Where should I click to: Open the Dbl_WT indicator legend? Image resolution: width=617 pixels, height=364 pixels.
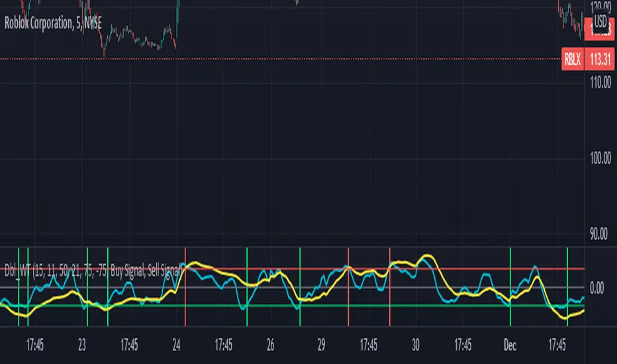coord(93,271)
